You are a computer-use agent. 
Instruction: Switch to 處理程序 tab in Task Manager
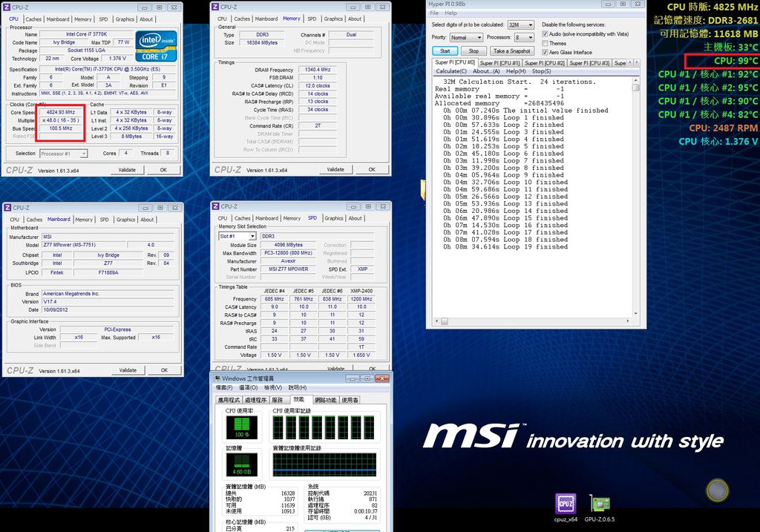(x=255, y=400)
